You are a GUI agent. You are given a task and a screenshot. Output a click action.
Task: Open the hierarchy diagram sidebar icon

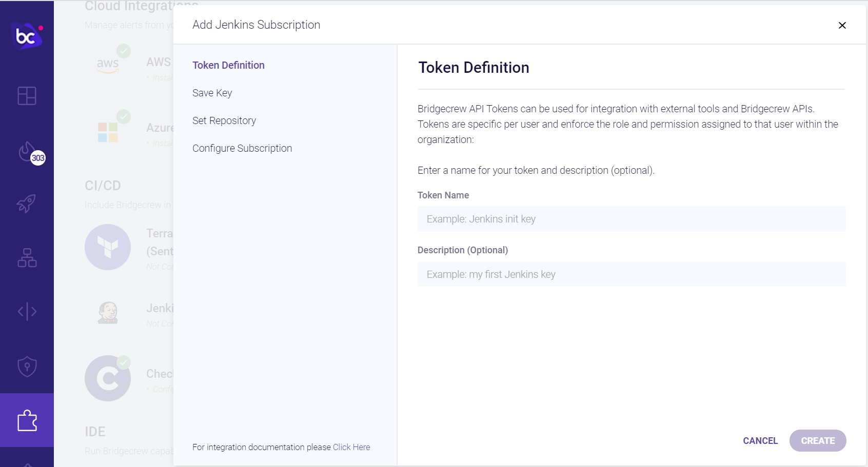pos(27,257)
